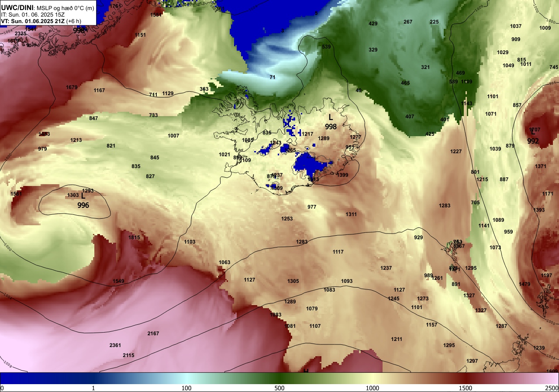Click the map value 1063
Screen dimensions: 559x392
(224, 262)
